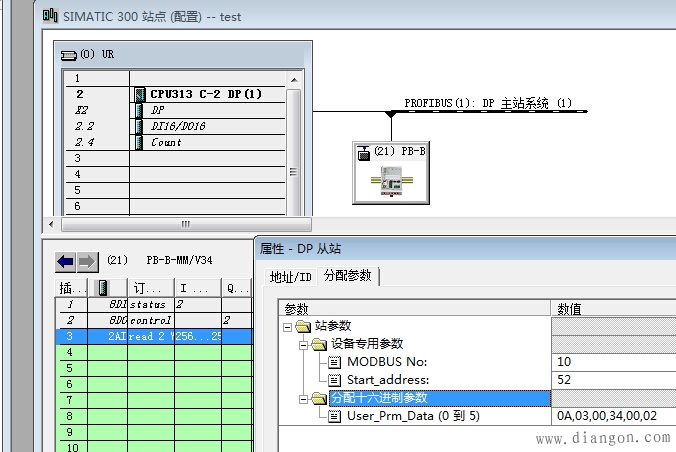This screenshot has width=676, height=452.
Task: Click the 站参数 folder icon
Action: 303,326
